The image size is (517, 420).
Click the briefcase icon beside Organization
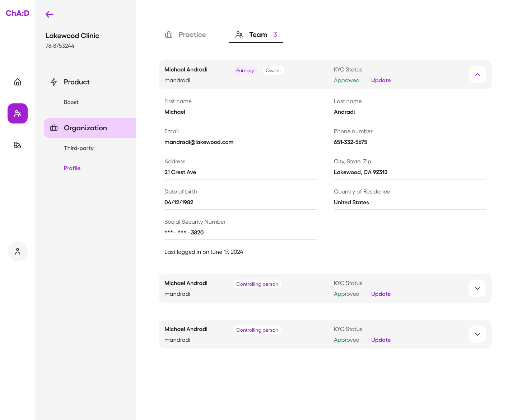[x=54, y=128]
